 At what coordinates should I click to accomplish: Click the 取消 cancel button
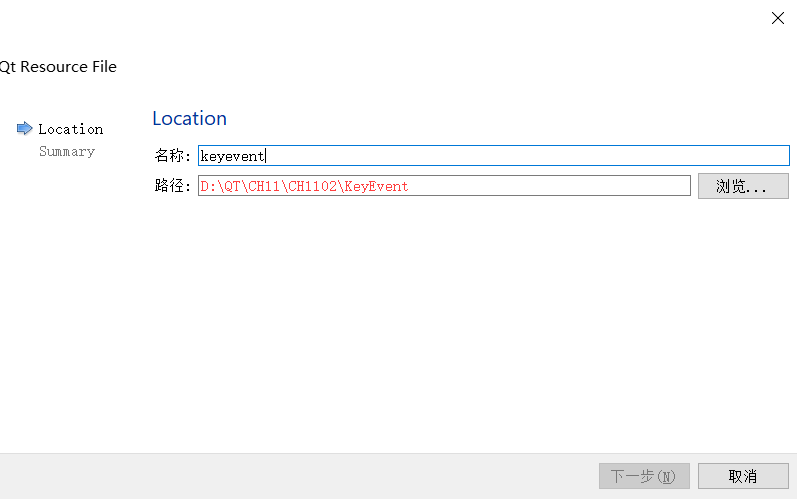coord(743,476)
